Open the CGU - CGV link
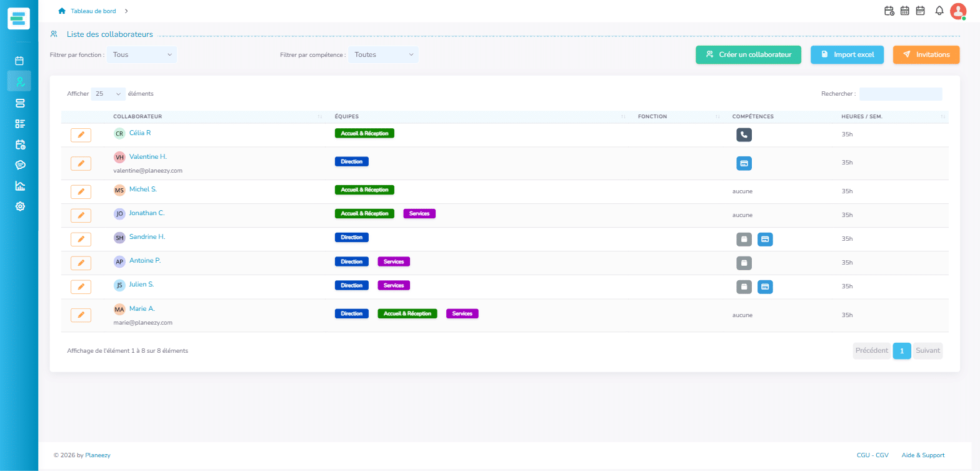 pos(872,455)
